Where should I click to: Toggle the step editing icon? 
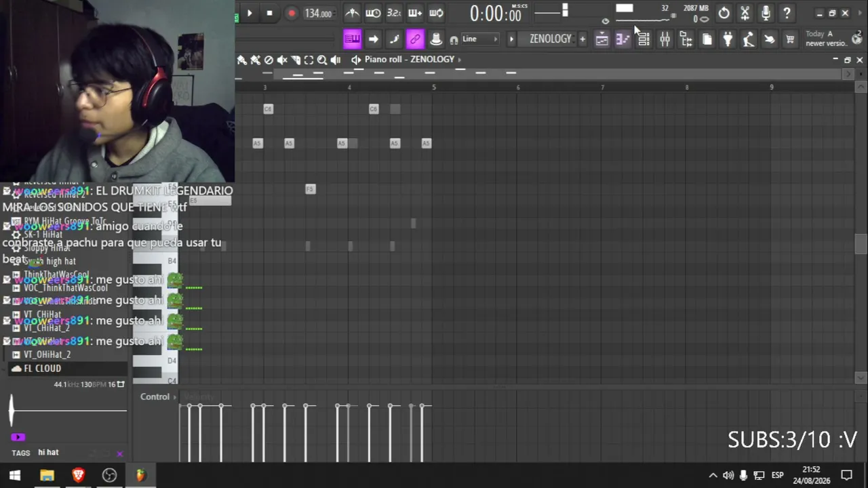pos(394,39)
